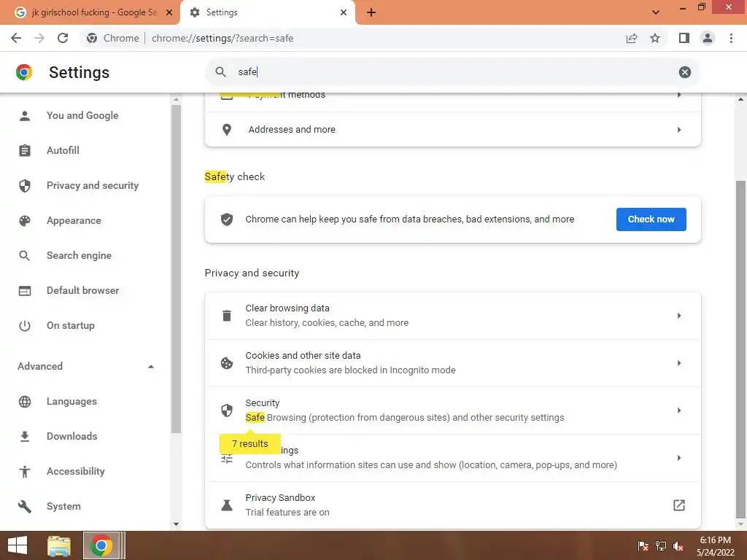Viewport: 747px width, 560px height.
Task: Click the site info icon before Chrome in address bar
Action: pyautogui.click(x=92, y=38)
